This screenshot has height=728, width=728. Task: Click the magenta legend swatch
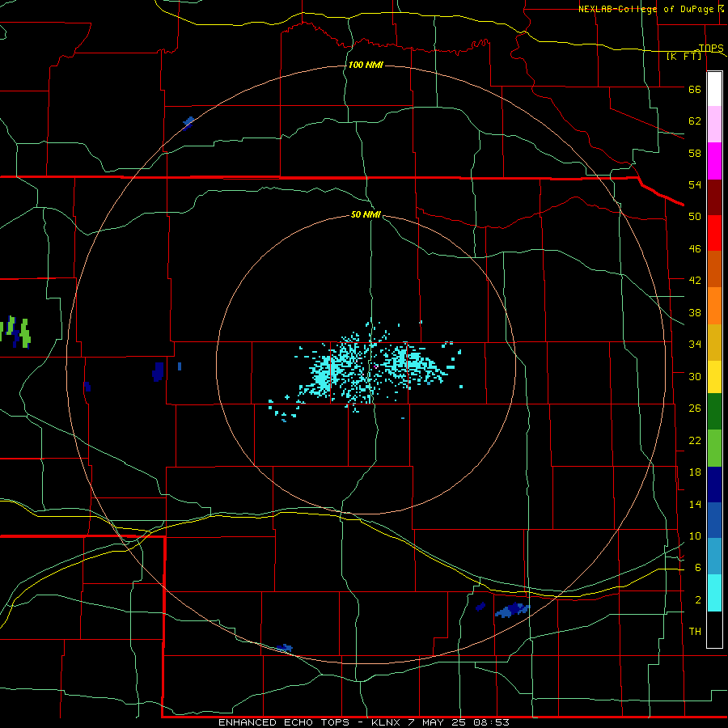coord(714,161)
